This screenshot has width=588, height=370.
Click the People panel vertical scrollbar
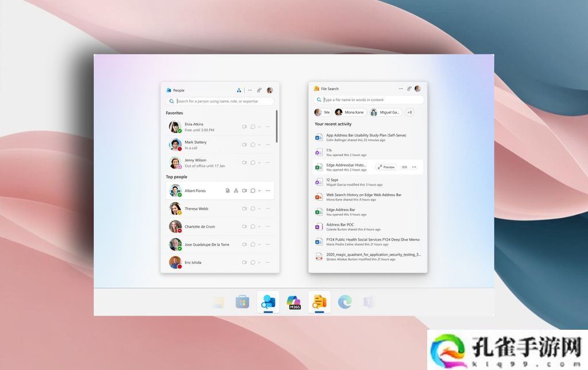(277, 126)
